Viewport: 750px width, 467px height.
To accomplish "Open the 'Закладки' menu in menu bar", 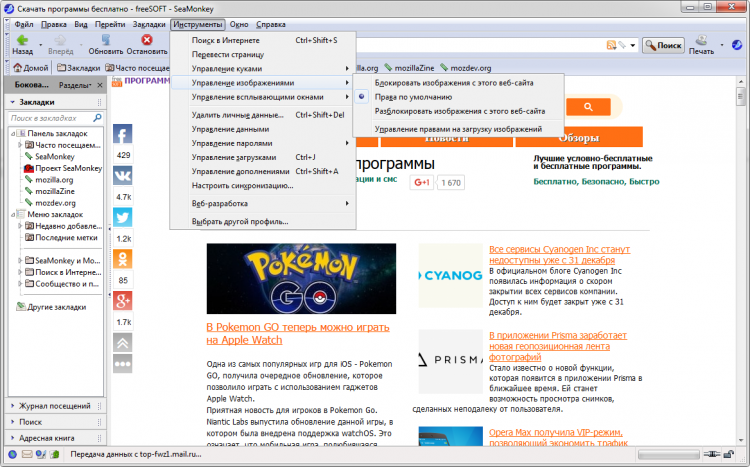I will [149, 24].
